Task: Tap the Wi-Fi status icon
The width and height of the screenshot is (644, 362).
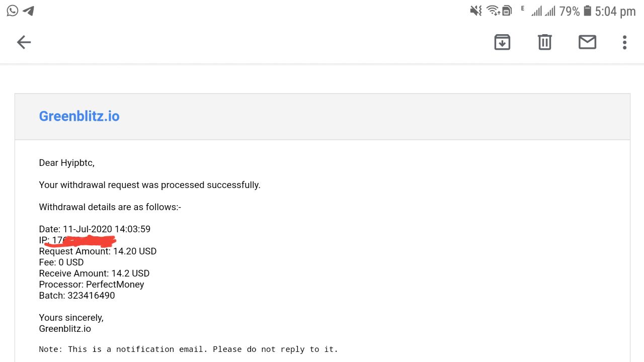Action: point(493,11)
